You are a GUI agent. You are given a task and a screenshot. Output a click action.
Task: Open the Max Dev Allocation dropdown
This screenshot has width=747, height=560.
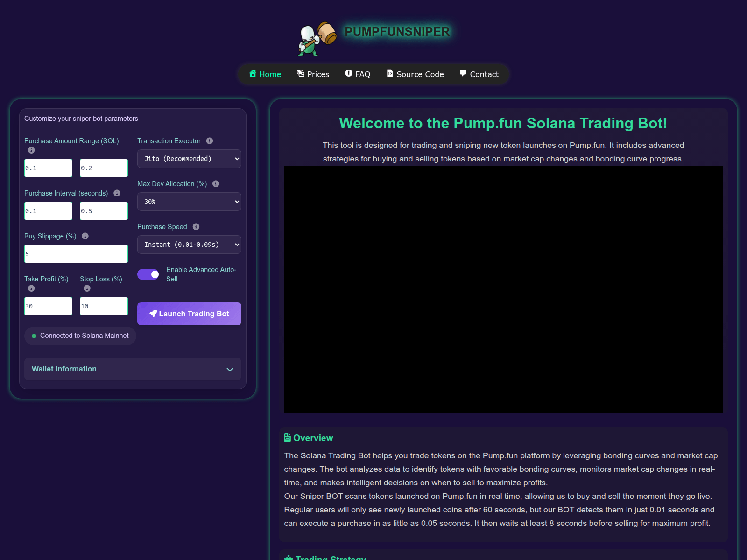click(189, 202)
